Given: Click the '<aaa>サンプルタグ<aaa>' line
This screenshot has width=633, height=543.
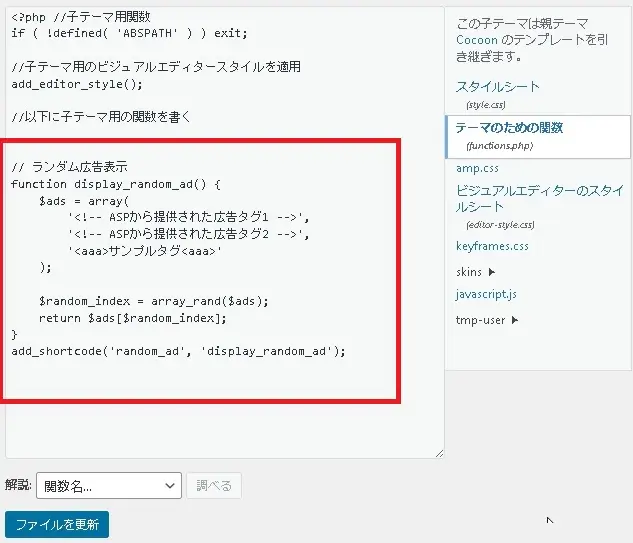Looking at the screenshot, I should click(145, 251).
